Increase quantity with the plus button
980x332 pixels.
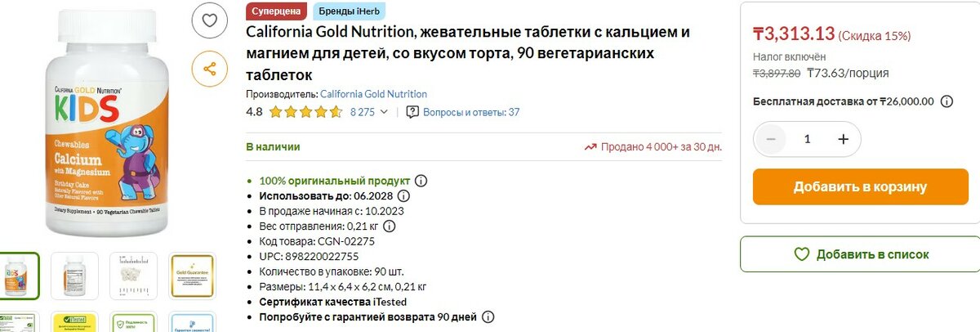[844, 139]
